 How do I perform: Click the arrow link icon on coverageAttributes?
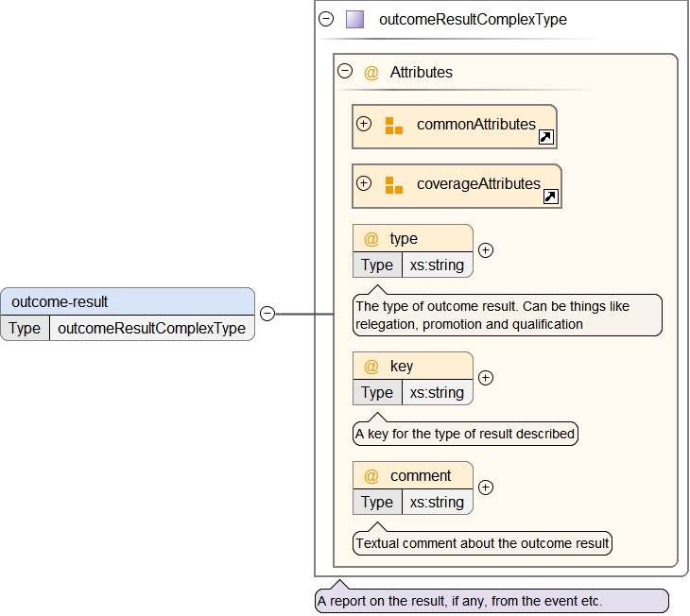(551, 197)
